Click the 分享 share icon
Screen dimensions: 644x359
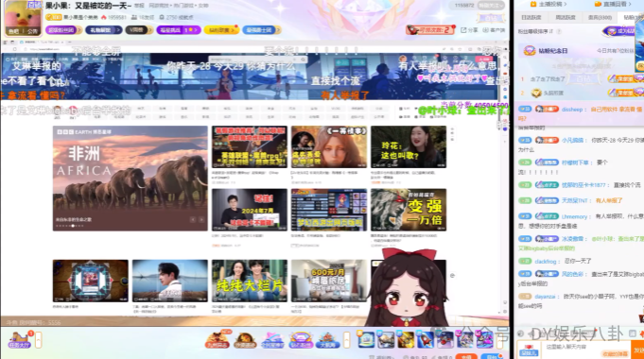[469, 30]
